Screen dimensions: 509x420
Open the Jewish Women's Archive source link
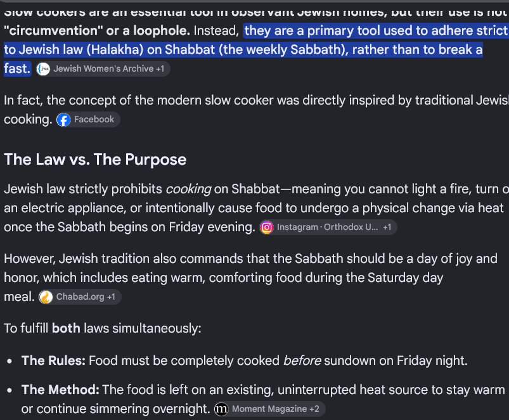pos(103,69)
